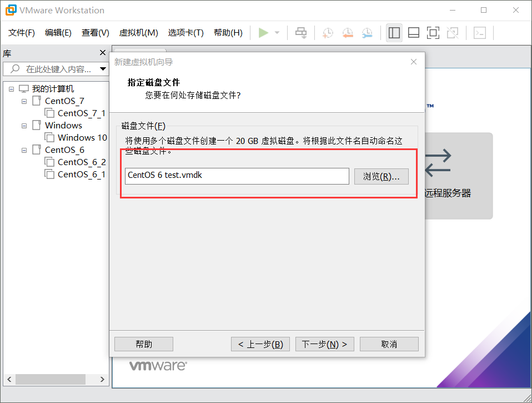Select the CentOS_7 folder in library
This screenshot has height=403, width=532.
pyautogui.click(x=64, y=101)
